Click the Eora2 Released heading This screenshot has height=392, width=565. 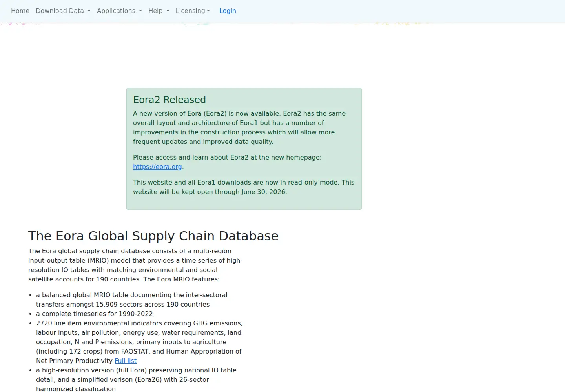(169, 100)
